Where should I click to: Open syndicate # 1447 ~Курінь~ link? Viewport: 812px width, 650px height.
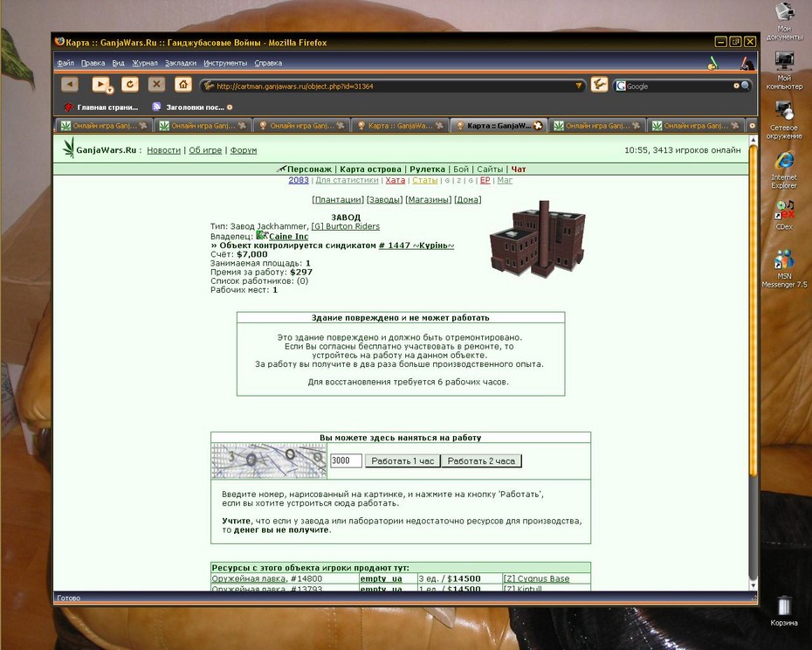[416, 245]
